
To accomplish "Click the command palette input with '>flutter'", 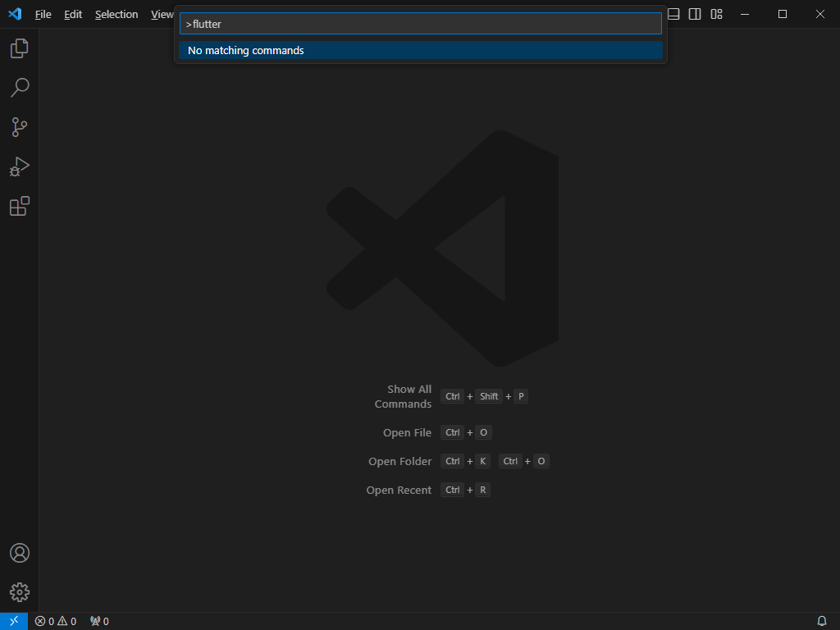I will click(x=421, y=24).
